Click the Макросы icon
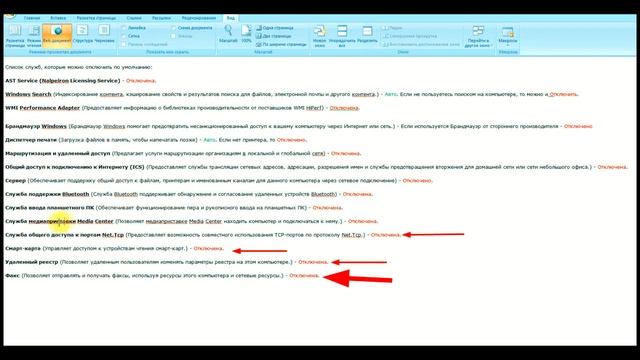640x360 pixels. click(x=507, y=33)
